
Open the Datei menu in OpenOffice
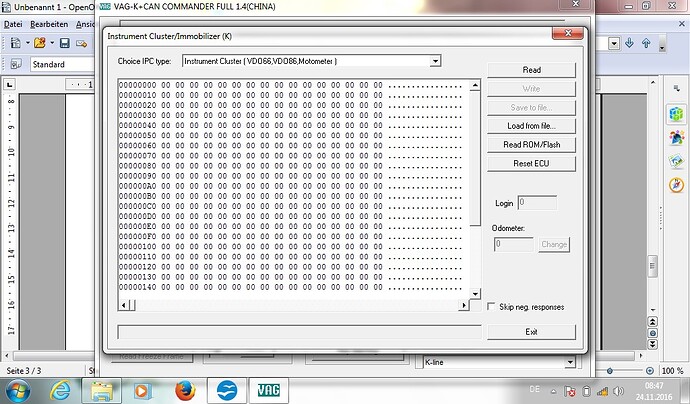pyautogui.click(x=13, y=24)
